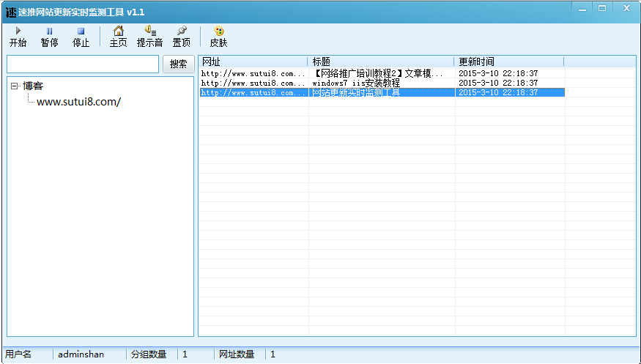
Task: Close the 速推网站更新实时监测工具 window
Action: pyautogui.click(x=626, y=9)
